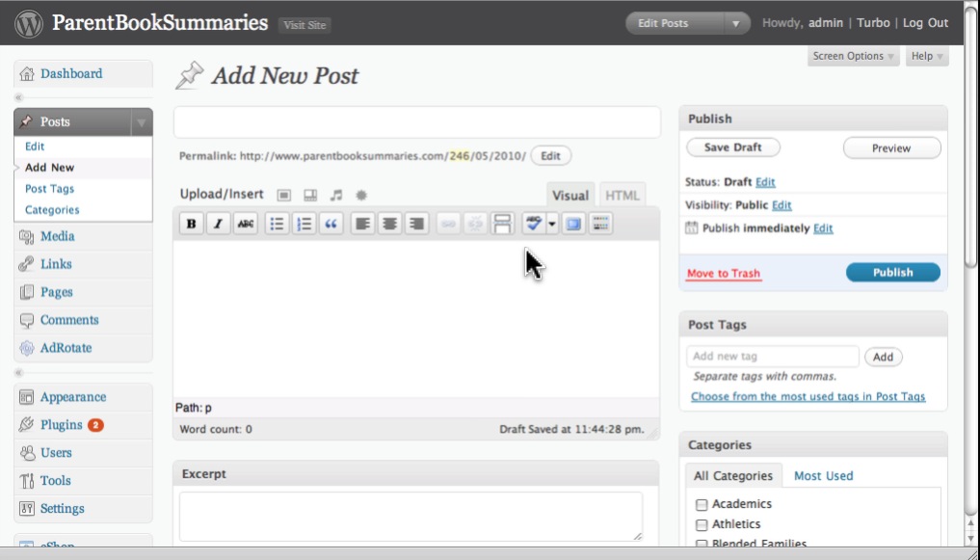Apply blockquote formatting
This screenshot has width=980, height=560.
click(331, 224)
